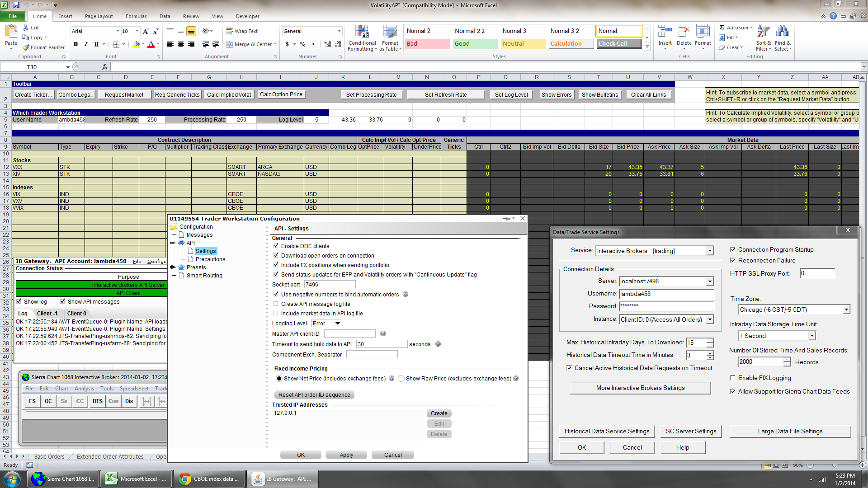Enable Create API message log file
This screenshot has width=868, height=488.
point(276,304)
